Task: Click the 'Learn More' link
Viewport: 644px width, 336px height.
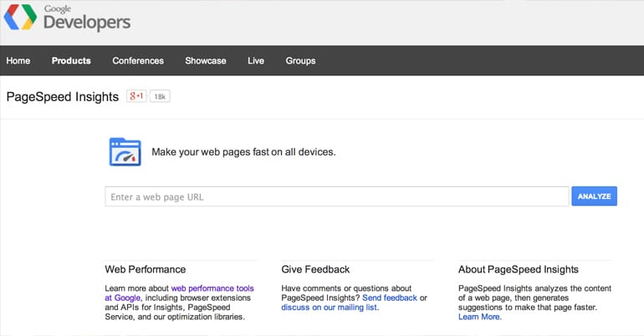Action: tap(479, 318)
